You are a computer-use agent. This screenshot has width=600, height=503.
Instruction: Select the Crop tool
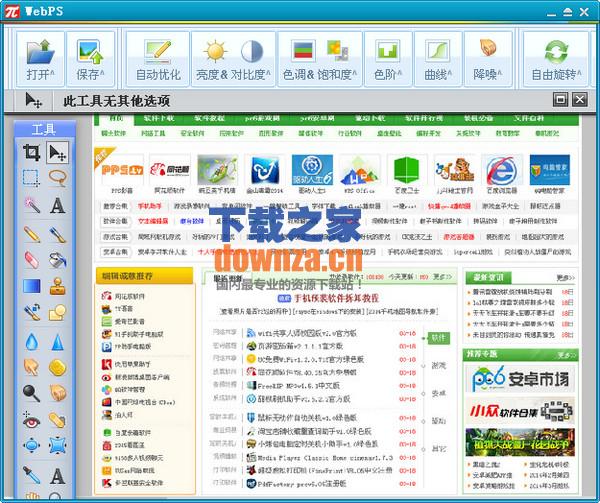pyautogui.click(x=31, y=152)
